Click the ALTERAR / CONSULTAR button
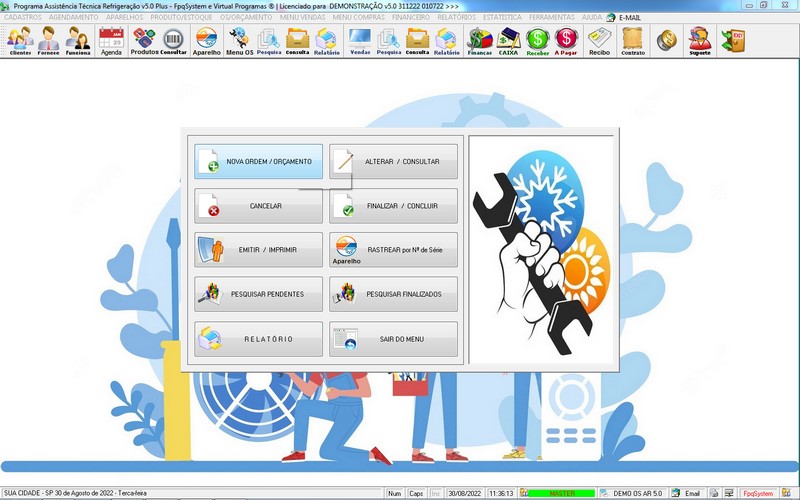 (x=393, y=161)
